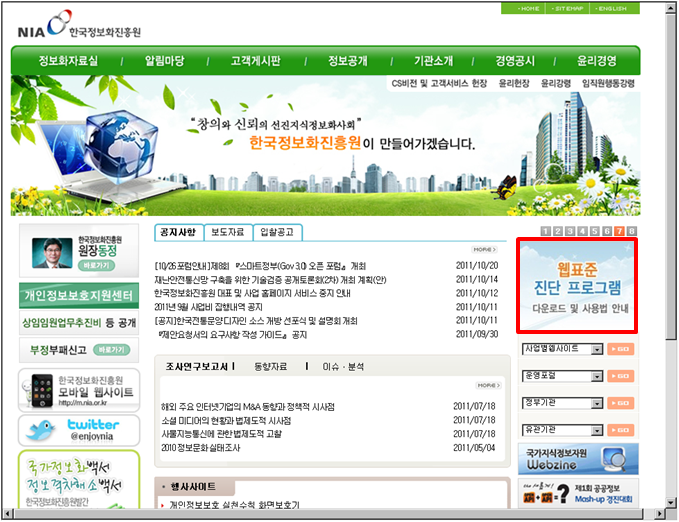The height and width of the screenshot is (522, 679).
Task: Open the 모바일 웹사이트 phone banner
Action: pyautogui.click(x=79, y=388)
